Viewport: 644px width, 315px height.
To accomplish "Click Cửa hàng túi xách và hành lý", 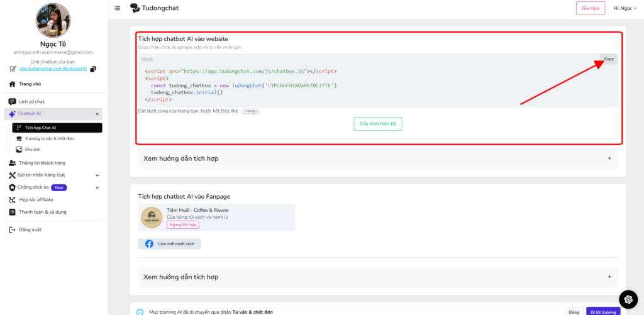I will click(x=197, y=217).
